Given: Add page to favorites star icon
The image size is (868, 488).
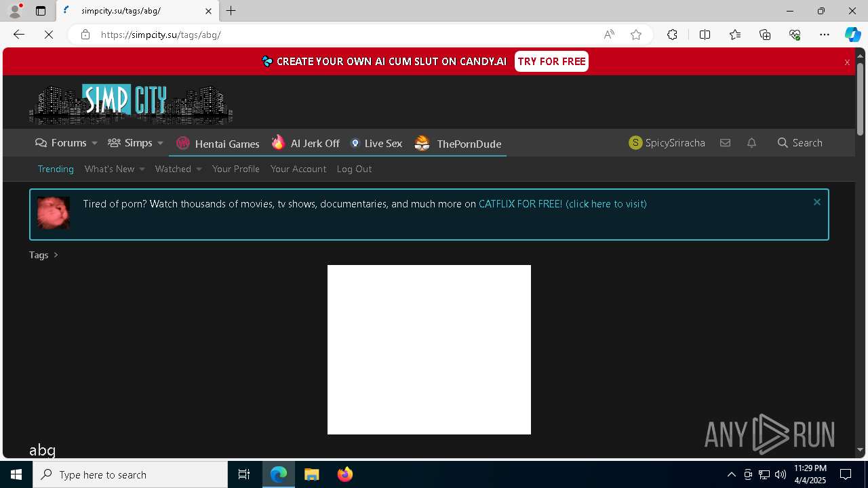Looking at the screenshot, I should [x=636, y=35].
